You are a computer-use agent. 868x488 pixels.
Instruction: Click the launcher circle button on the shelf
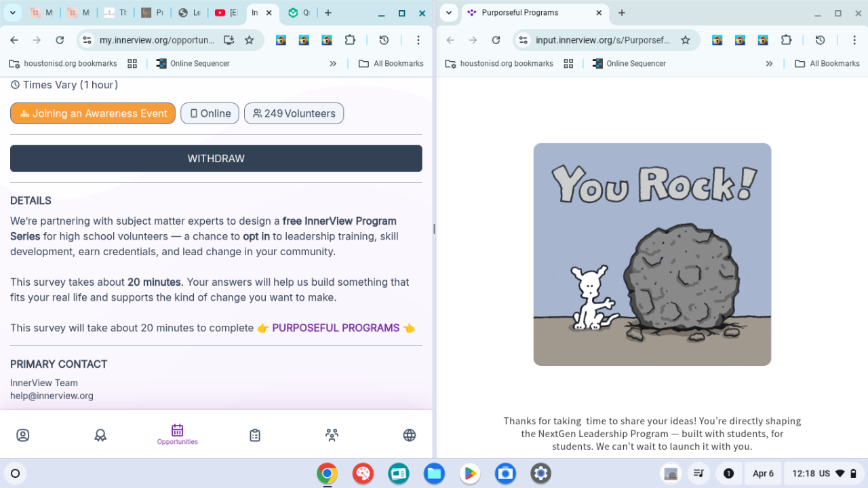(x=15, y=473)
